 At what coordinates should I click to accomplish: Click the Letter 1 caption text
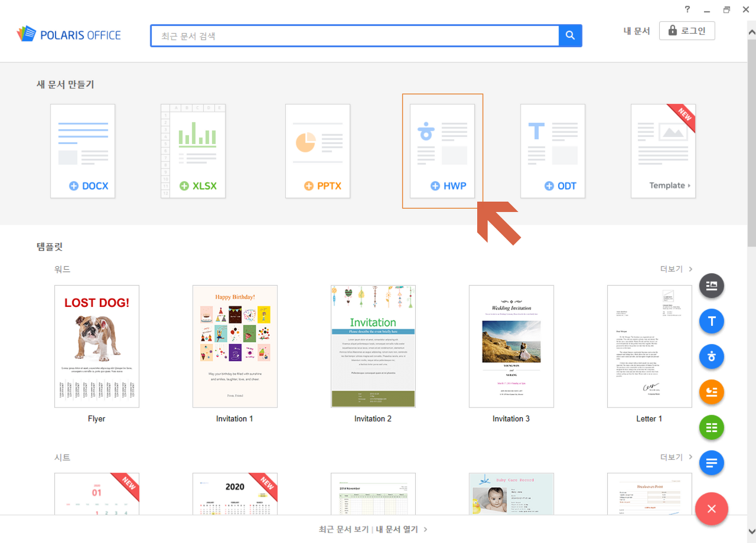coord(649,418)
